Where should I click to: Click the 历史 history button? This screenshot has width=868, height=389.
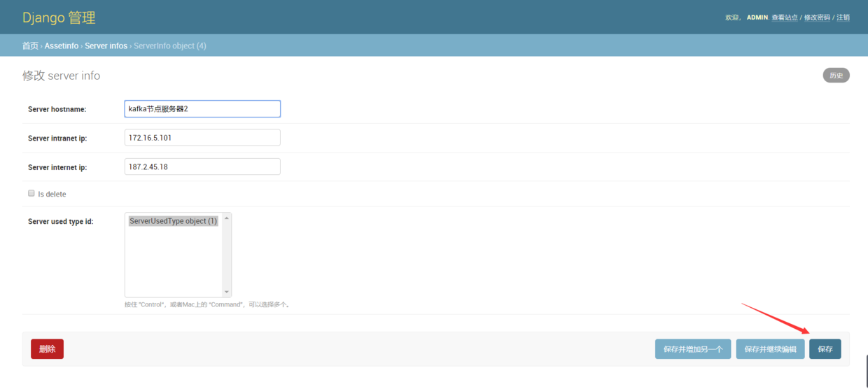point(836,75)
